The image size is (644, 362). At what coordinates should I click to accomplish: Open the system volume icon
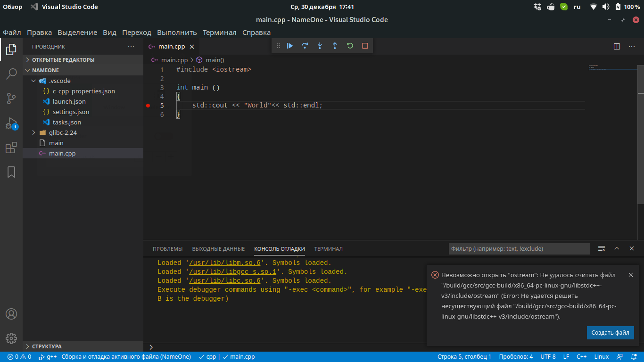(x=606, y=7)
